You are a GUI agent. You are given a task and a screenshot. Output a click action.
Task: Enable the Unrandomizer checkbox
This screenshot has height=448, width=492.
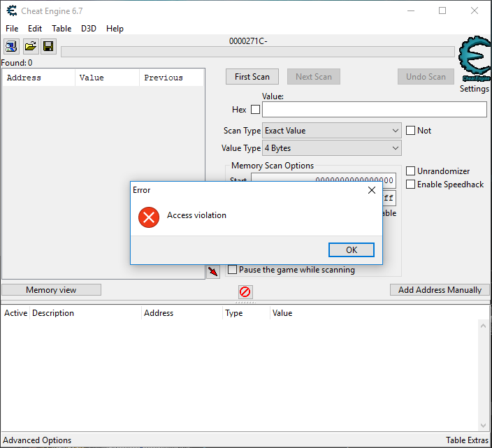coord(410,171)
